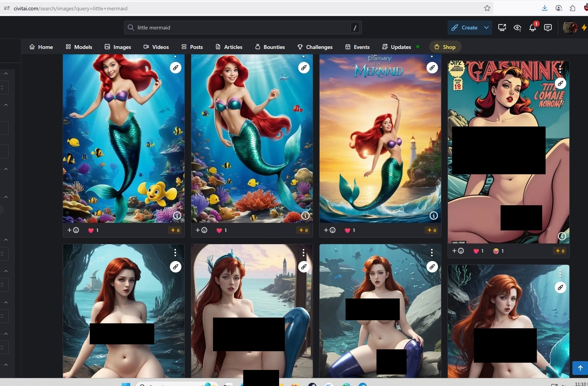Add a reaction to the comic cover image
Viewport: 588px width, 386px height.
click(x=458, y=251)
